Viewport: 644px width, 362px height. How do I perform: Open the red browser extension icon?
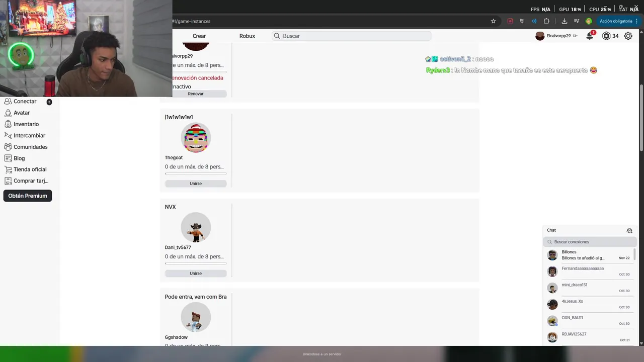click(510, 21)
